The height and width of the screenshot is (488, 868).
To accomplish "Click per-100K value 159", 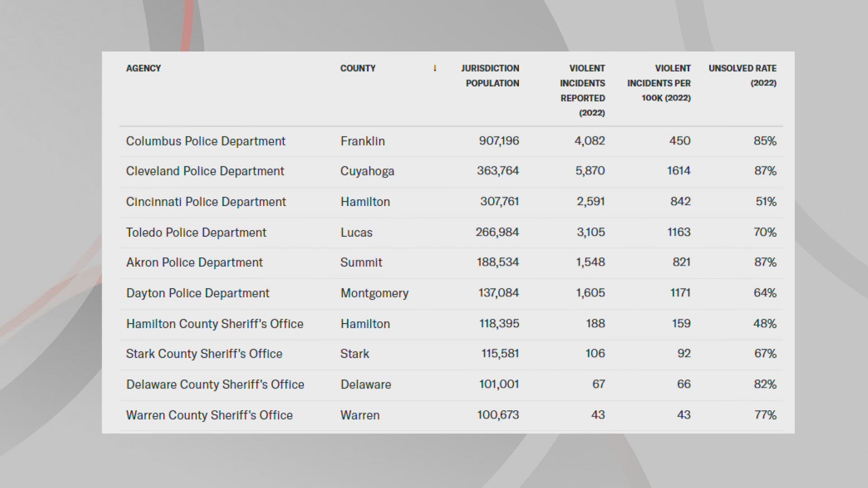I will pyautogui.click(x=681, y=324).
